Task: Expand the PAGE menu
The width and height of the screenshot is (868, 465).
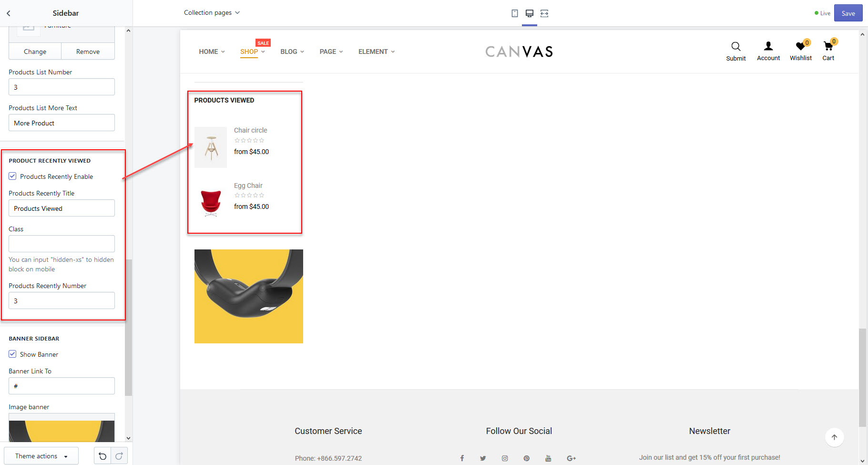Action: tap(331, 52)
